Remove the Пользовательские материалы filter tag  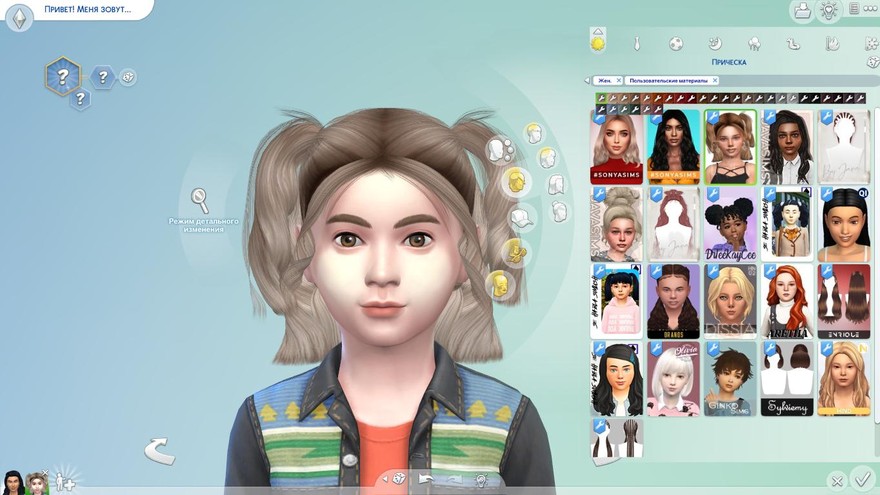click(x=715, y=80)
